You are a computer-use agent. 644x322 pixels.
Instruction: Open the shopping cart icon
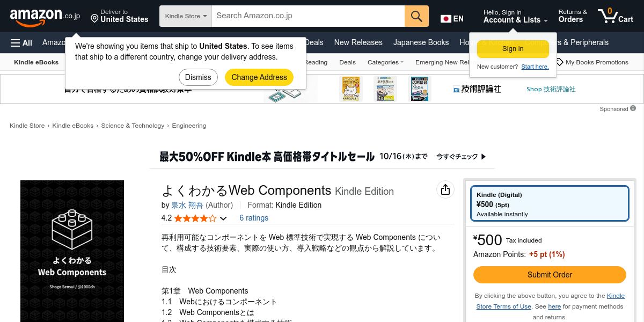616,16
